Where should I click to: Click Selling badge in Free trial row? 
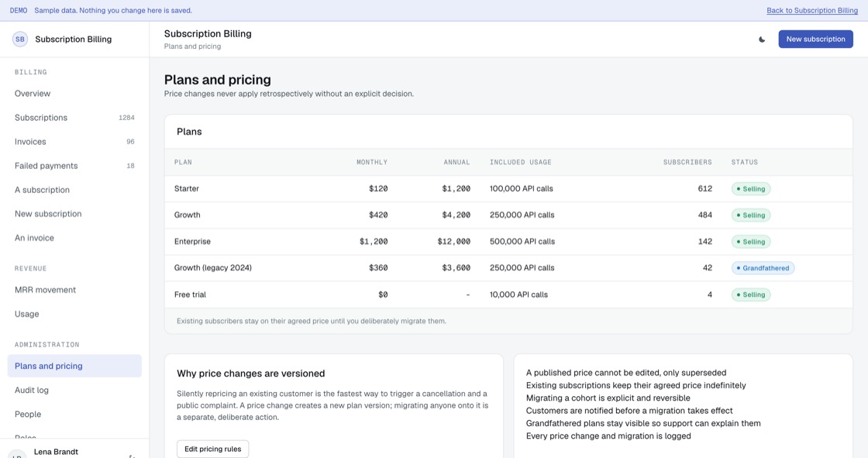pyautogui.click(x=751, y=294)
